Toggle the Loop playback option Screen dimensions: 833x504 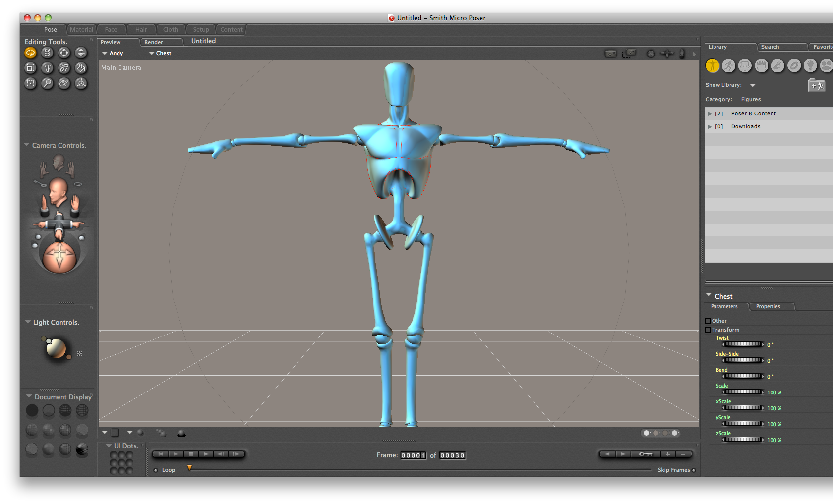156,470
